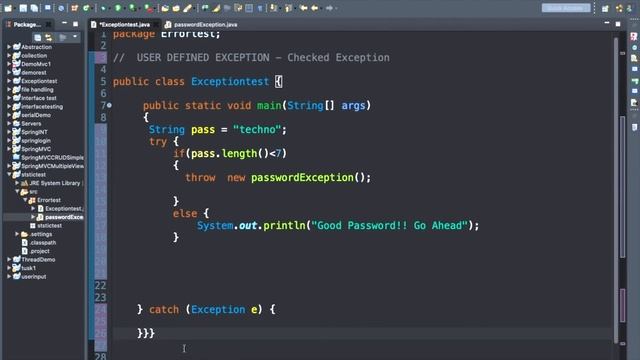640x360 pixels.
Task: Expand the DemoMvc1 project node
Action: point(9,64)
